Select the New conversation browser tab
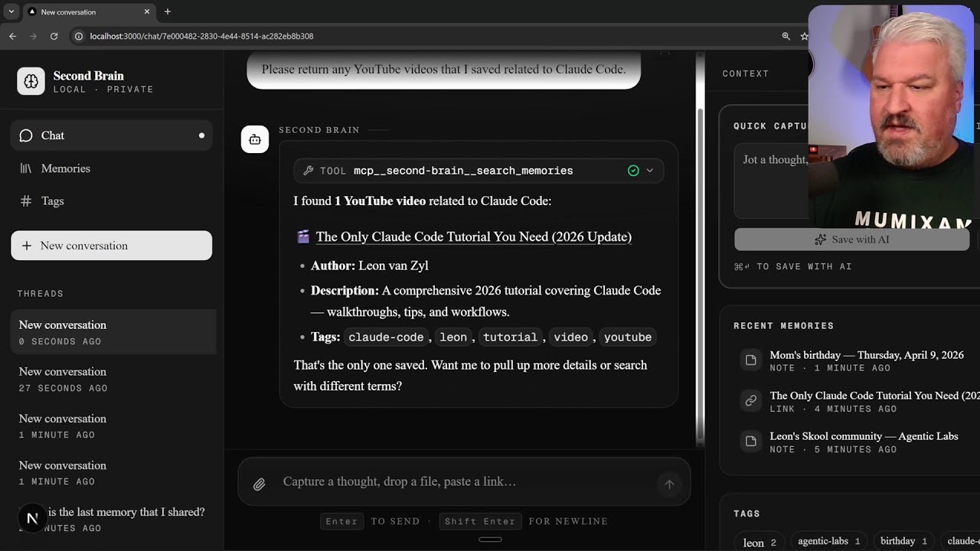The image size is (980, 551). click(88, 11)
